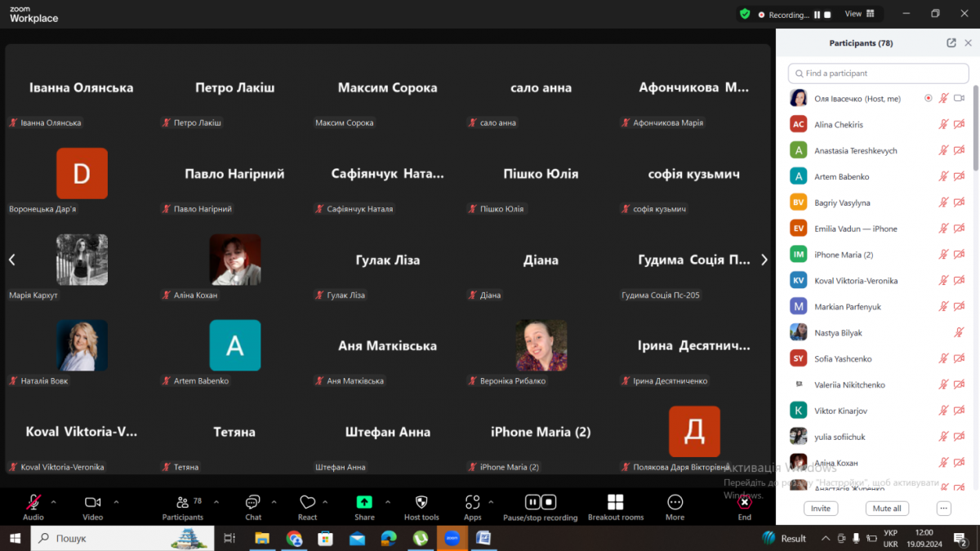
Task: Click the Mute all button
Action: (887, 509)
